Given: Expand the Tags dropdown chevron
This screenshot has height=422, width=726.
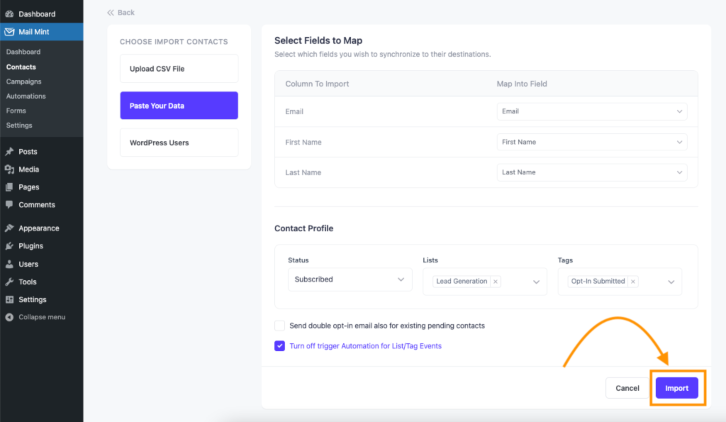Looking at the screenshot, I should pos(671,282).
